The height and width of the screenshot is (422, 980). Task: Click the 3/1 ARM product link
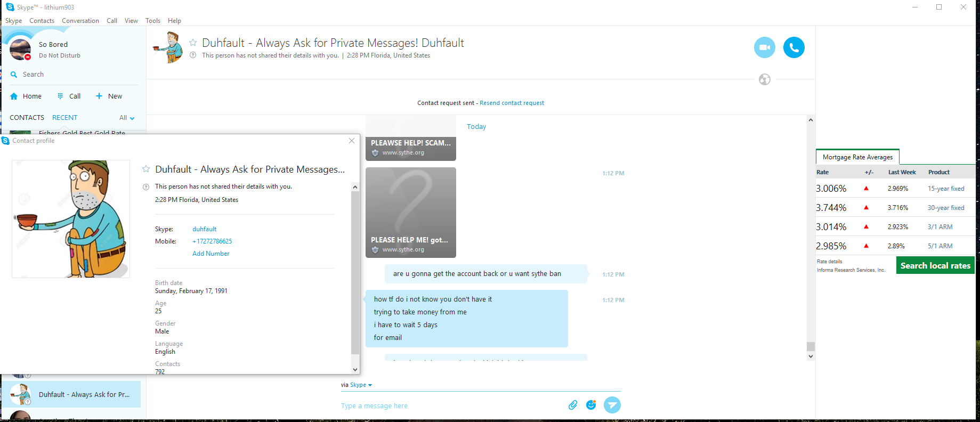[940, 227]
